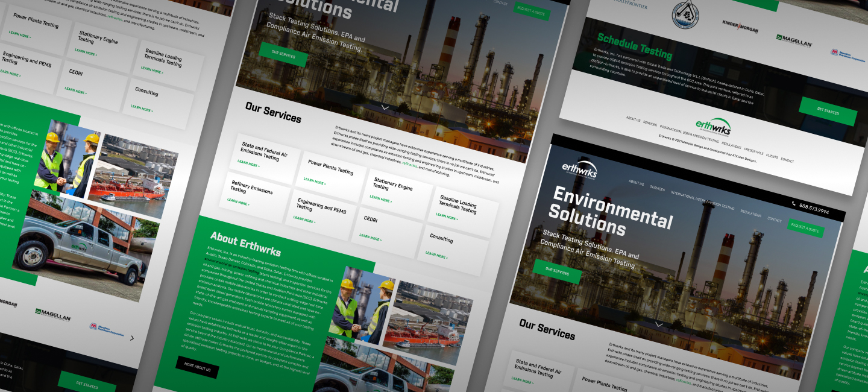This screenshot has height=392, width=868.
Task: Click Learn More under Power Plants Testing, left page
Action: click(20, 34)
